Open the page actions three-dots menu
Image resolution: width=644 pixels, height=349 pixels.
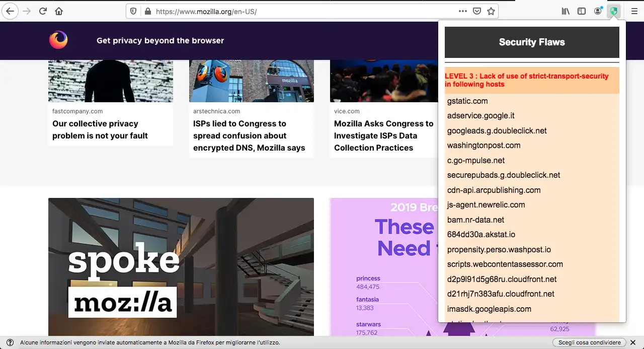[463, 11]
